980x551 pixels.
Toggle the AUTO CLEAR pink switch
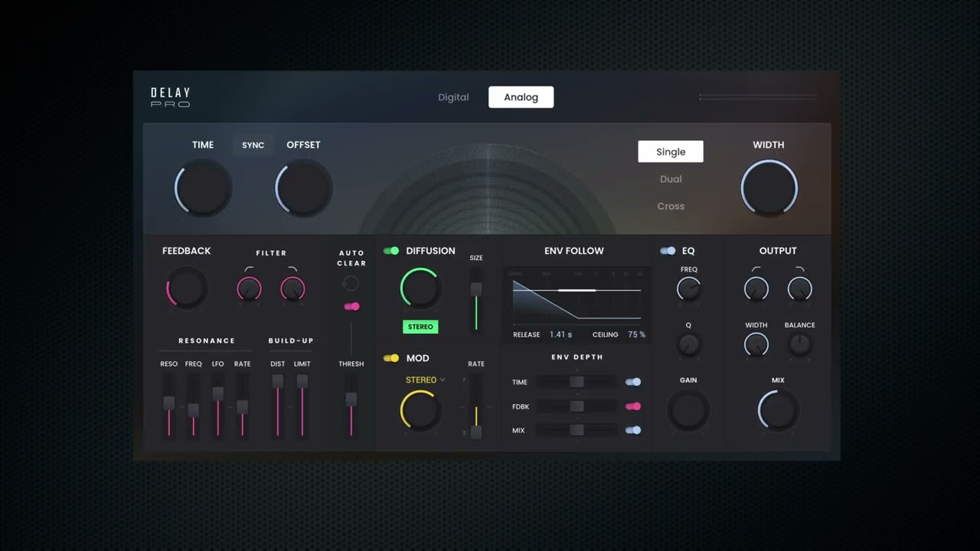coord(351,307)
